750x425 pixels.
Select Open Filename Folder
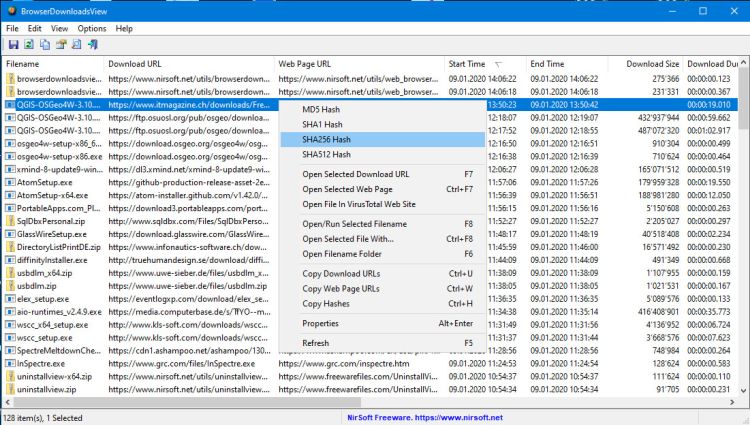pos(383,254)
